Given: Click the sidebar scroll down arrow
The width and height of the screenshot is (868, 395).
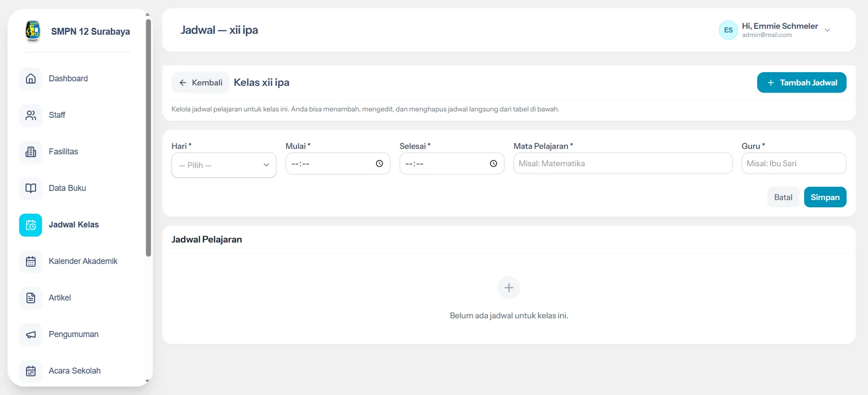Looking at the screenshot, I should coord(148,381).
